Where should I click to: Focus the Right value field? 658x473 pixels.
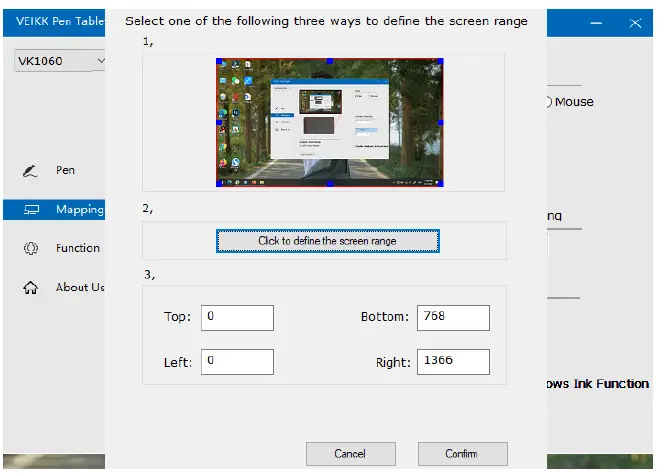(453, 362)
